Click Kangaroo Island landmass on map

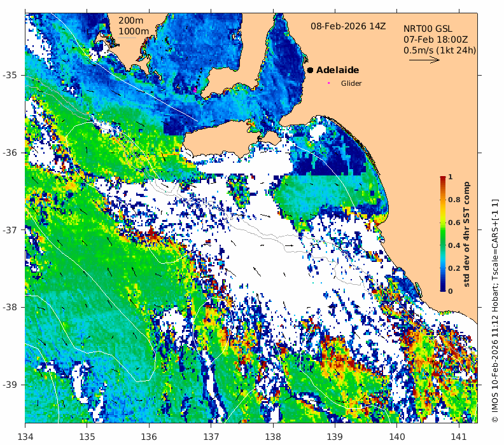coord(222,139)
